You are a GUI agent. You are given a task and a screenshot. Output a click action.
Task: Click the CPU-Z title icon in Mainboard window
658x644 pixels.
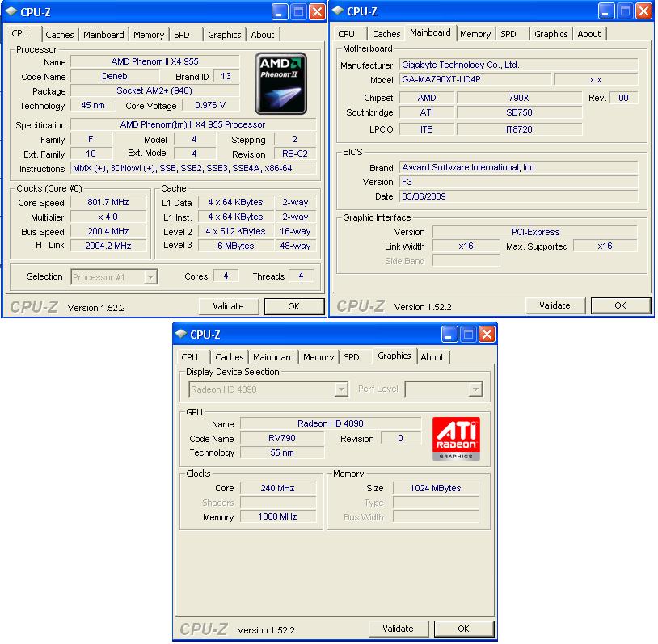pyautogui.click(x=338, y=11)
